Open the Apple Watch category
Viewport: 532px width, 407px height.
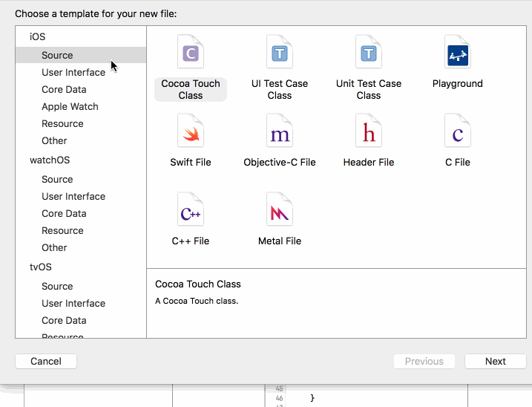70,107
